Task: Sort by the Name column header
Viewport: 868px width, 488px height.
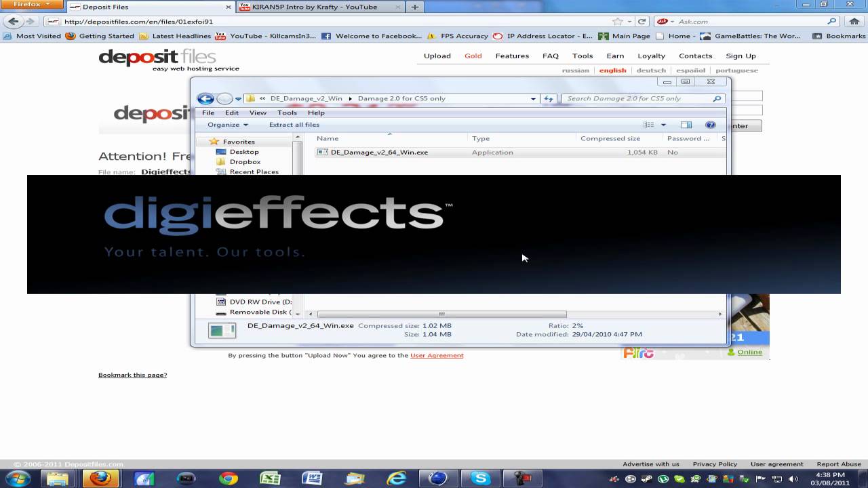Action: pos(328,138)
